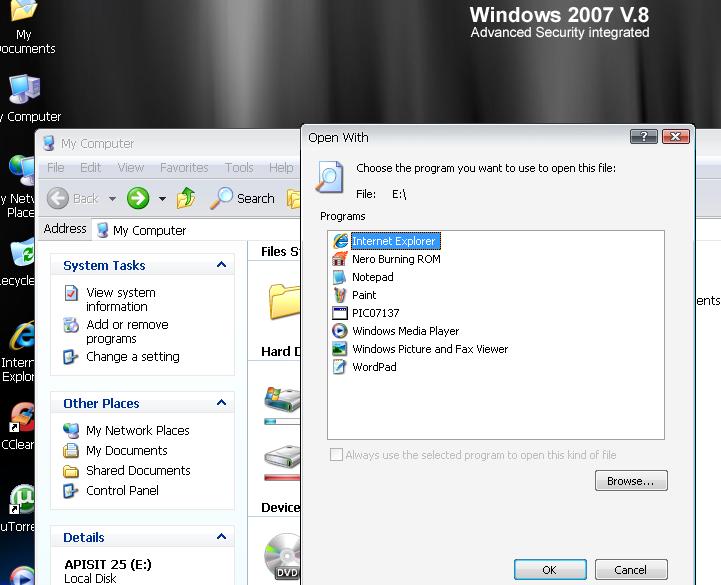Select the Windows-logo hard disk drive icon
Viewport: 721px width, 585px height.
[x=282, y=399]
